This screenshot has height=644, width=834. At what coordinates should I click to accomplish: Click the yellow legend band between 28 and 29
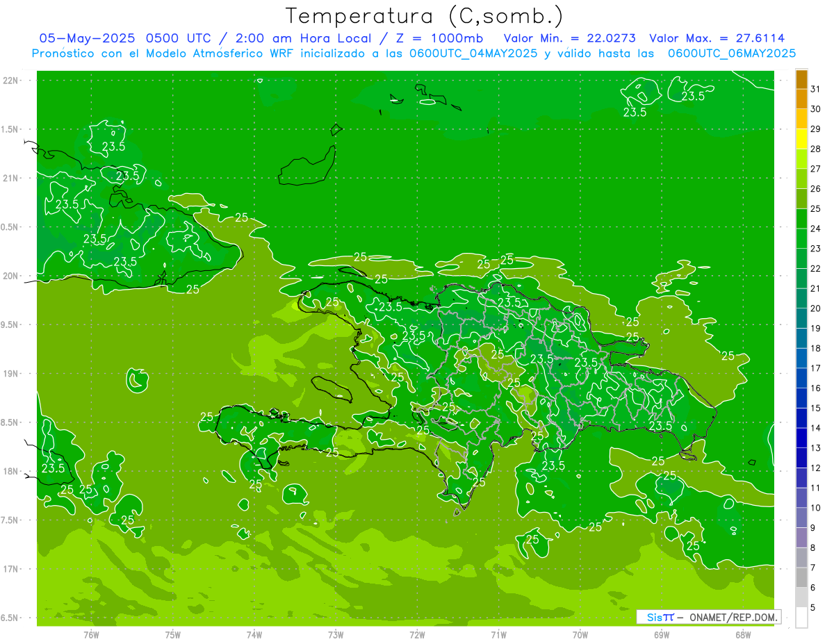[801, 139]
